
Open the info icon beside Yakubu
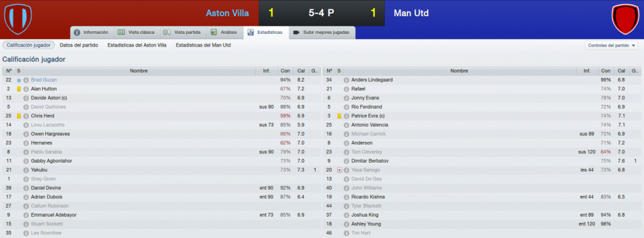[26, 170]
